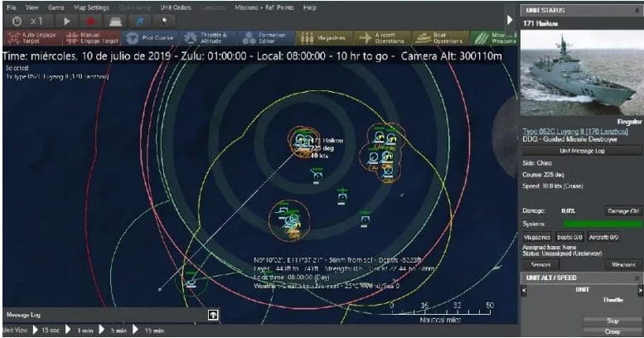Open the View menu

pos(31,7)
